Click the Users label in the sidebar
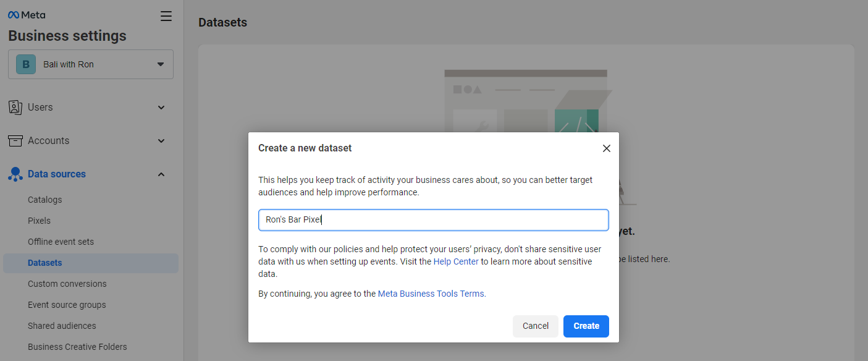This screenshot has height=361, width=868. click(40, 108)
